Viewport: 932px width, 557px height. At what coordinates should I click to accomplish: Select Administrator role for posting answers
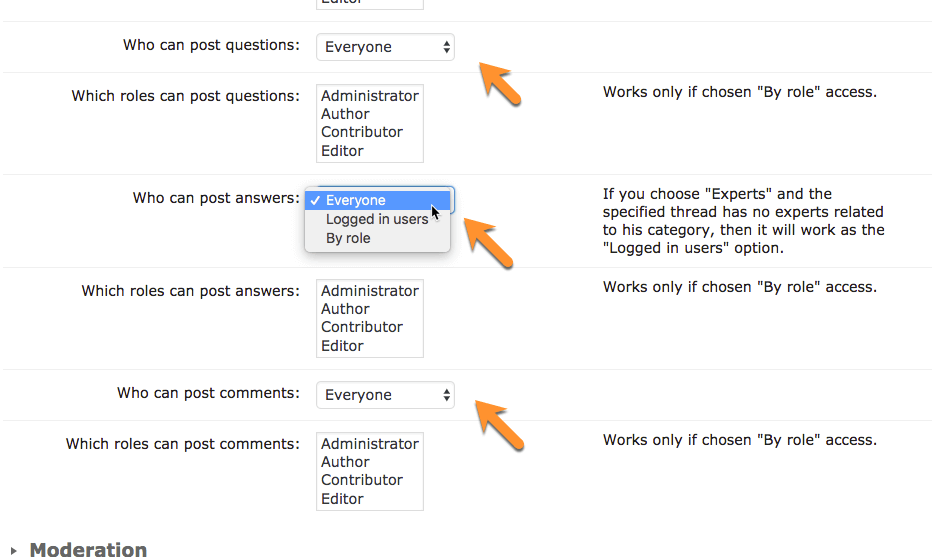pyautogui.click(x=369, y=291)
